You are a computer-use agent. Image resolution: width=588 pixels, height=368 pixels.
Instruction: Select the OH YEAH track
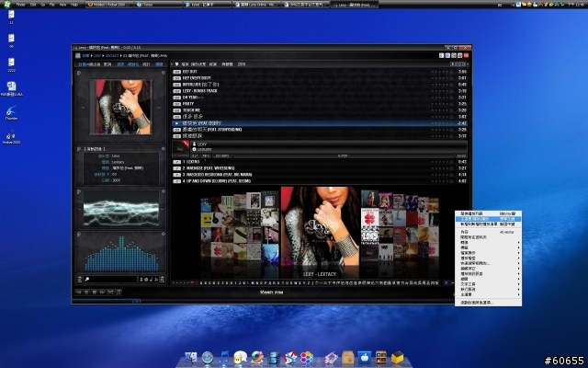(320, 98)
